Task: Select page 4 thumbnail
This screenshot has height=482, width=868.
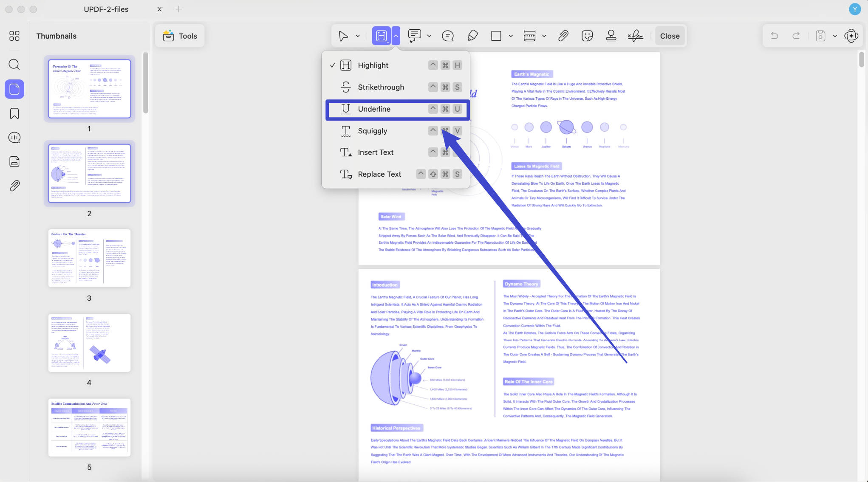Action: coord(89,343)
